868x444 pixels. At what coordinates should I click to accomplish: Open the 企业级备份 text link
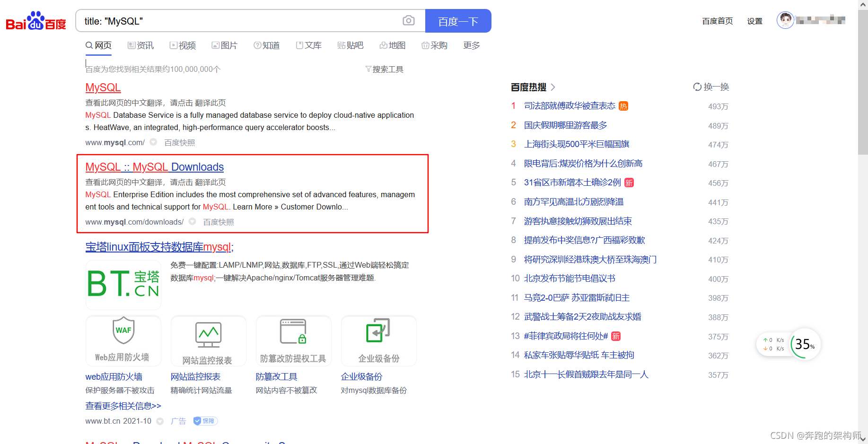tap(361, 377)
